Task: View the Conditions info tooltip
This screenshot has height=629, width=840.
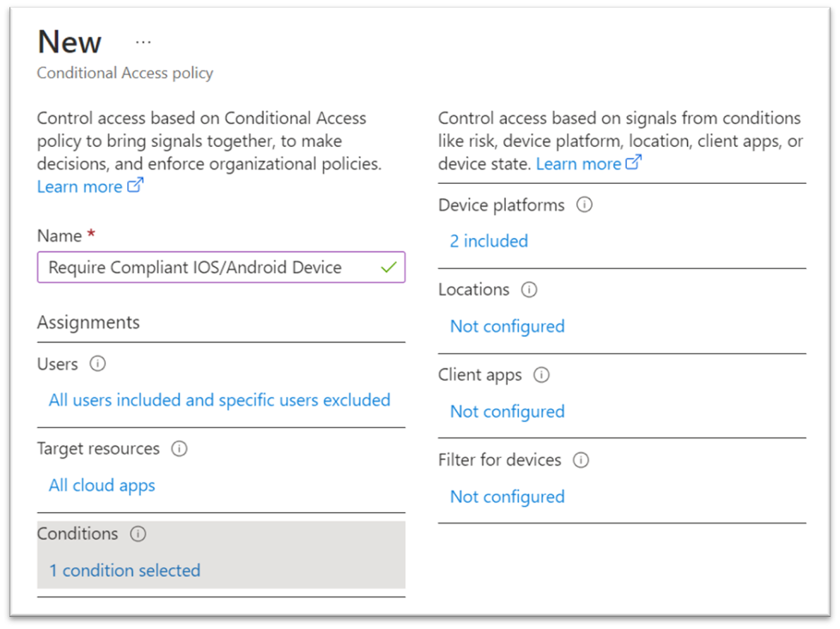Action: (x=138, y=534)
